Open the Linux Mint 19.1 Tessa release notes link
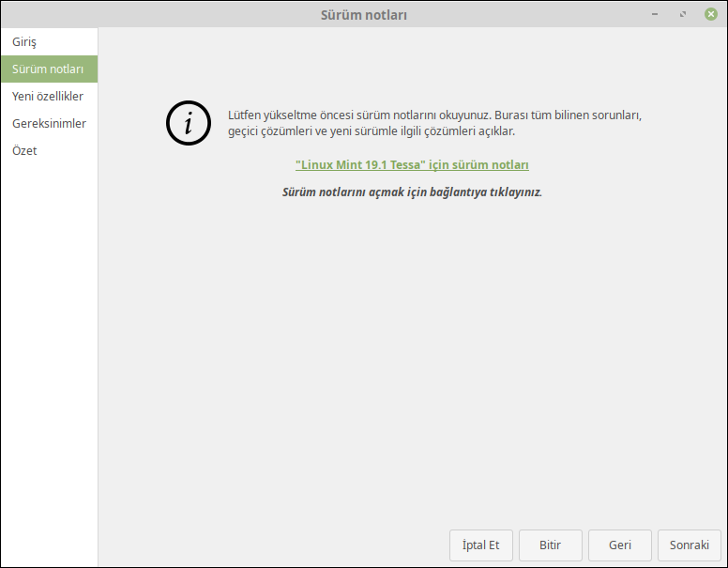728x568 pixels. click(x=412, y=165)
